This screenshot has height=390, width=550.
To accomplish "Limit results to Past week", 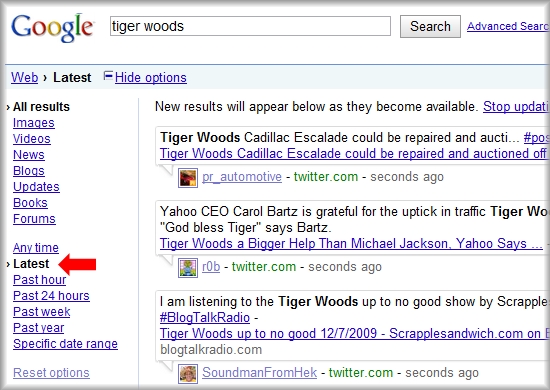I will 41,312.
